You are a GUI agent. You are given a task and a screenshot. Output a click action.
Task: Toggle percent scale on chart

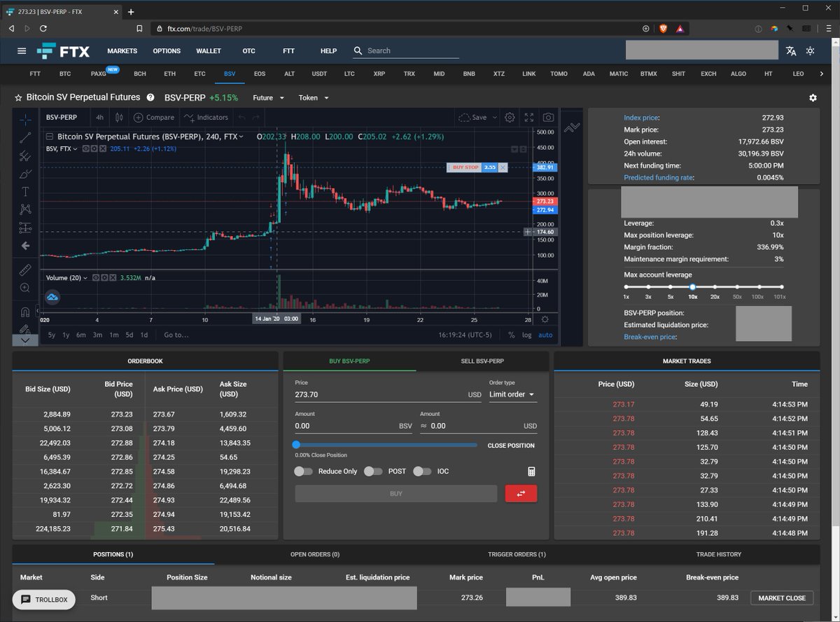click(511, 335)
